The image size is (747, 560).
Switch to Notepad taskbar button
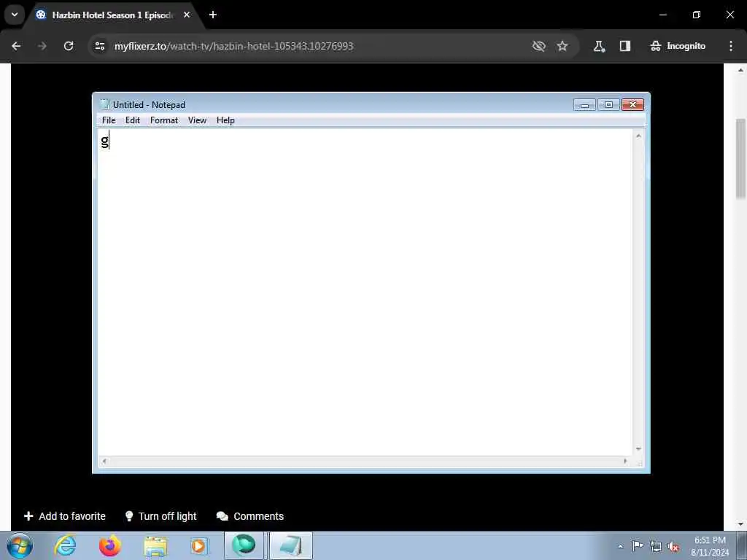point(291,545)
